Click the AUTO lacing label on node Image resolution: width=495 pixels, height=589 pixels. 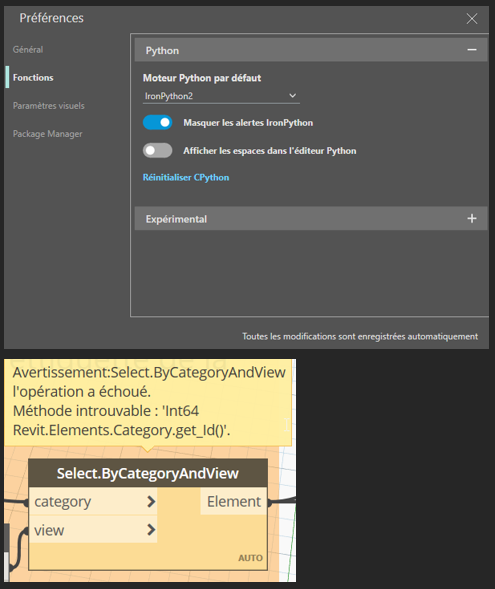[250, 558]
